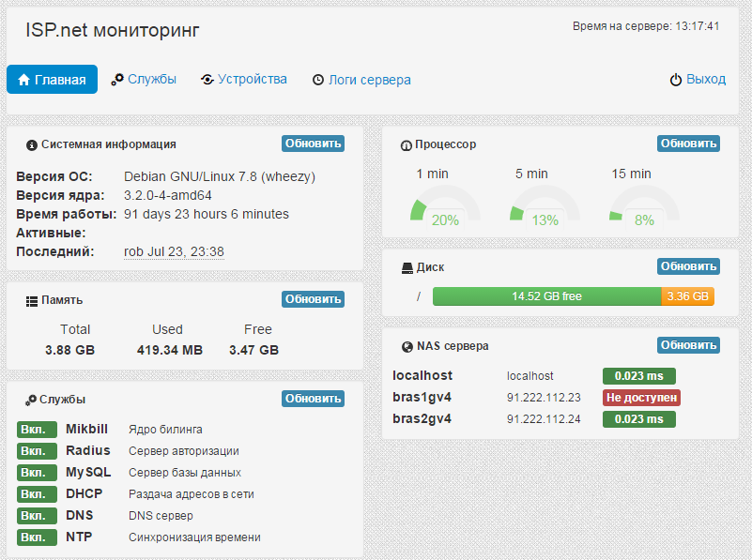Click the red Не доступен badge for bras1gv4

click(641, 398)
